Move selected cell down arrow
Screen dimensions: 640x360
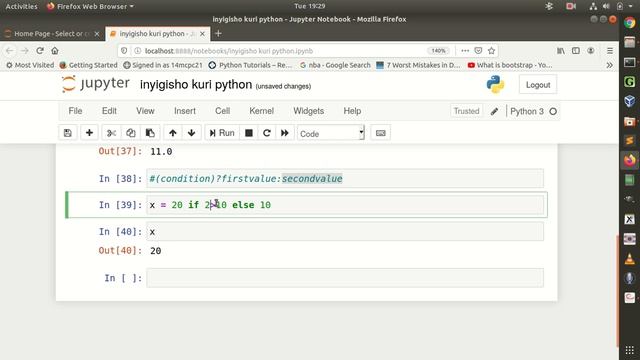point(191,133)
